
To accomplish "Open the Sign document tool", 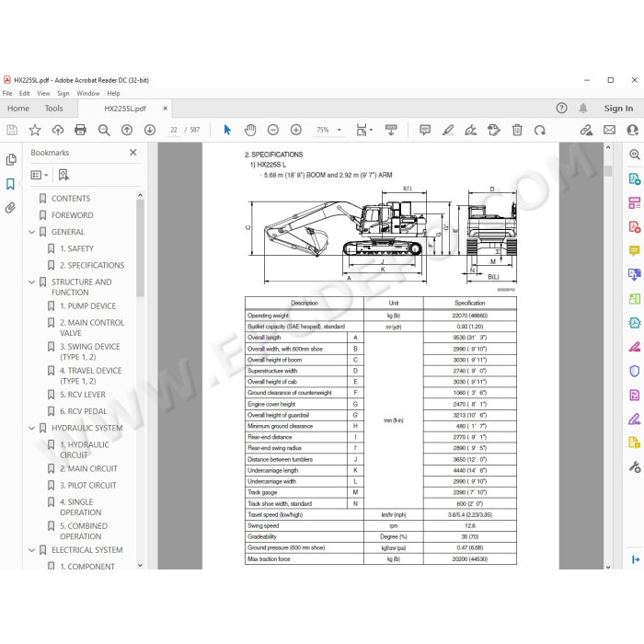I will tap(471, 131).
